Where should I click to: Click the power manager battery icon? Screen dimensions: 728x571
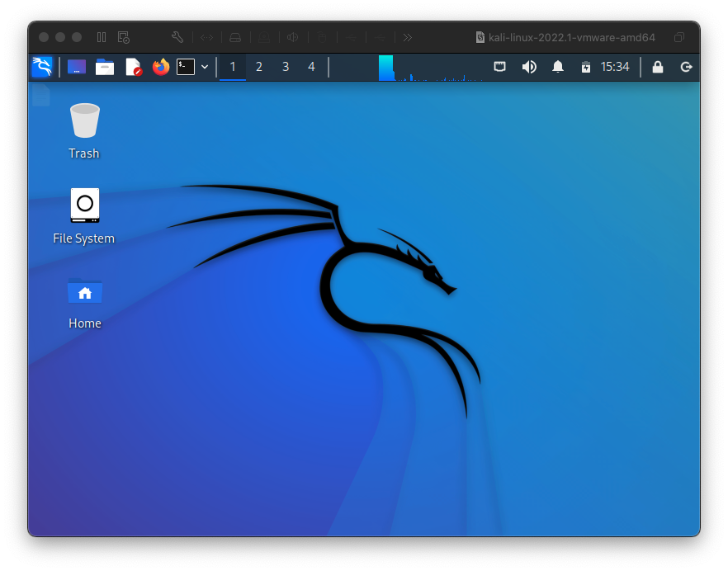586,68
